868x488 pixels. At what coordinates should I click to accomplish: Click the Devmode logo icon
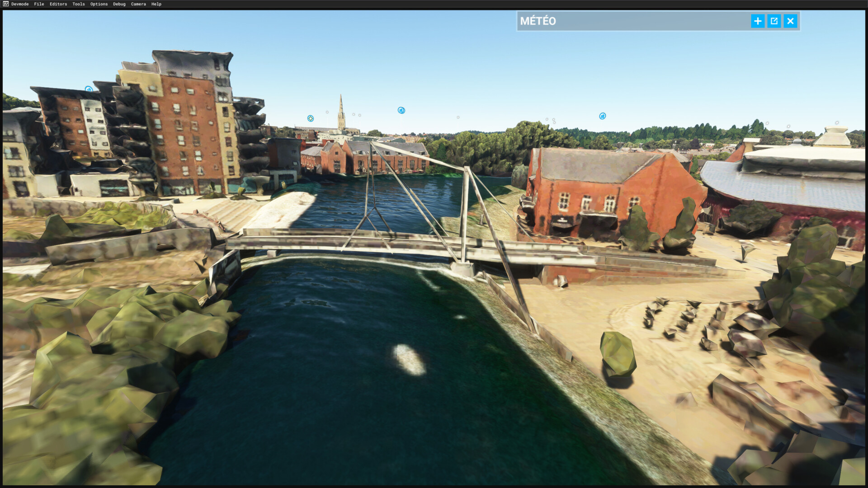pyautogui.click(x=5, y=4)
